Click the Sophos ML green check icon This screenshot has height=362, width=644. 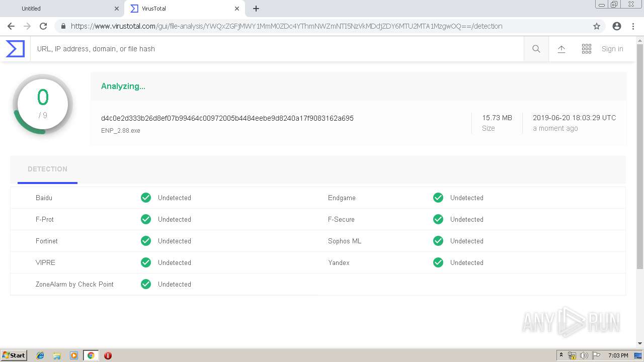(438, 241)
